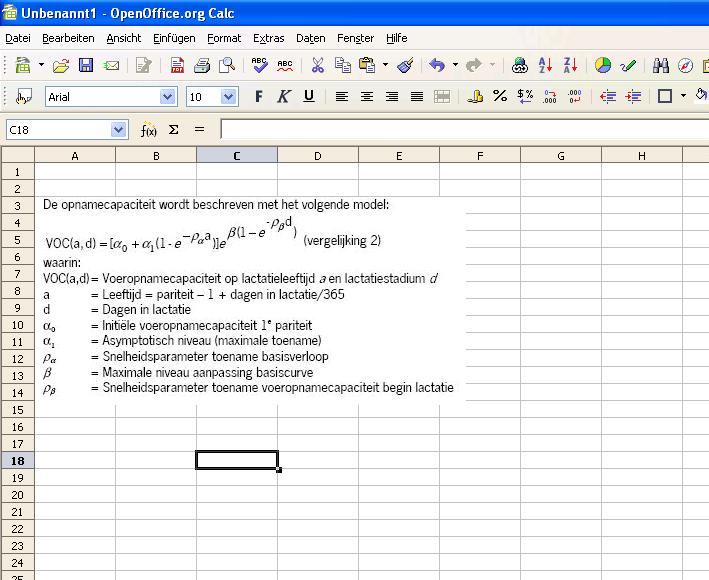Viewport: 709px width, 580px height.
Task: Click the Cut scissors icon
Action: click(318, 66)
